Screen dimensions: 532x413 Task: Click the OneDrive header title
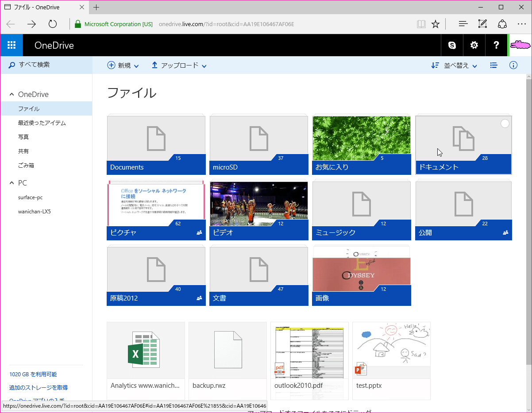tap(54, 45)
